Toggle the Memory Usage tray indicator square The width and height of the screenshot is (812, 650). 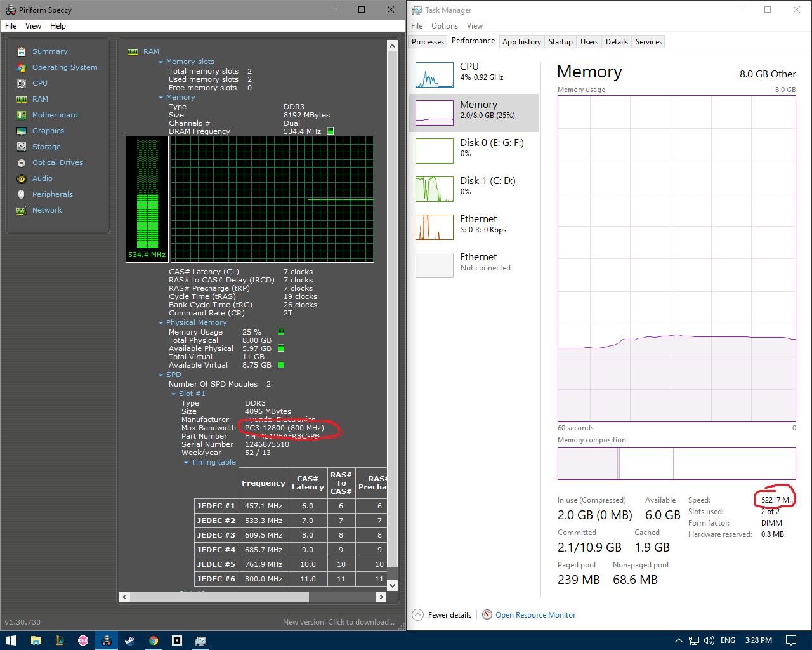point(281,331)
